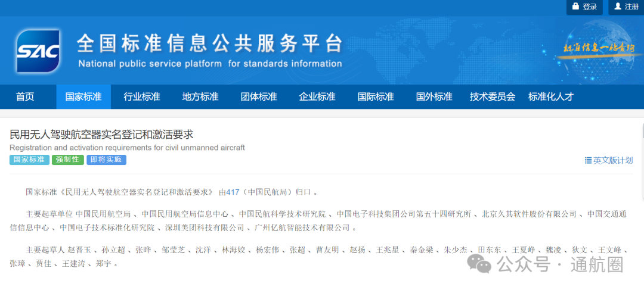Screen dimensions: 644x290
Task: Click the blue 国家标准 tag
Action: tap(29, 160)
